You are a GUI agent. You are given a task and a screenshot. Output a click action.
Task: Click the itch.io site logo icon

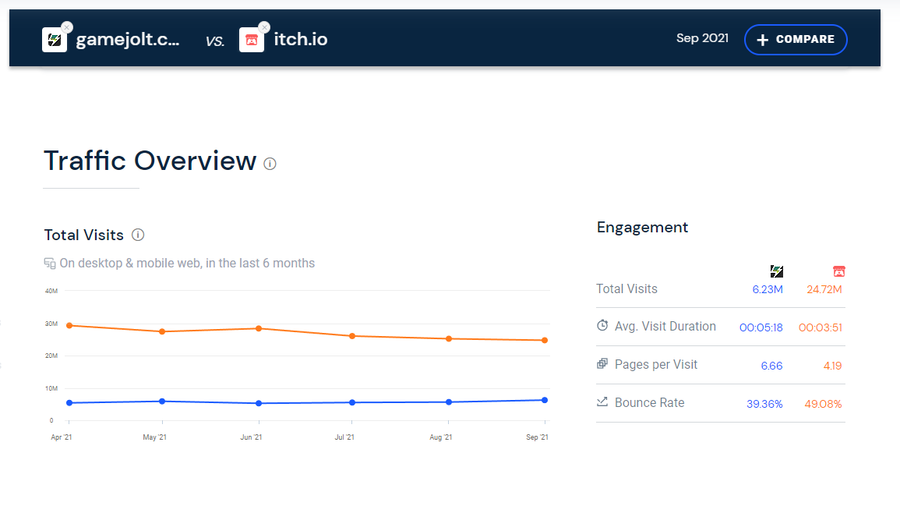coord(251,40)
